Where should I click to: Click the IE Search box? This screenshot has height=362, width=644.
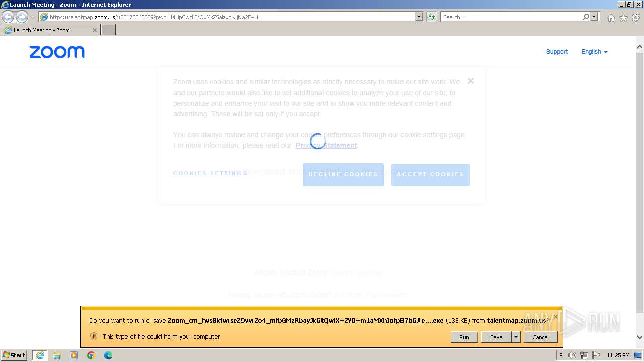(x=511, y=17)
